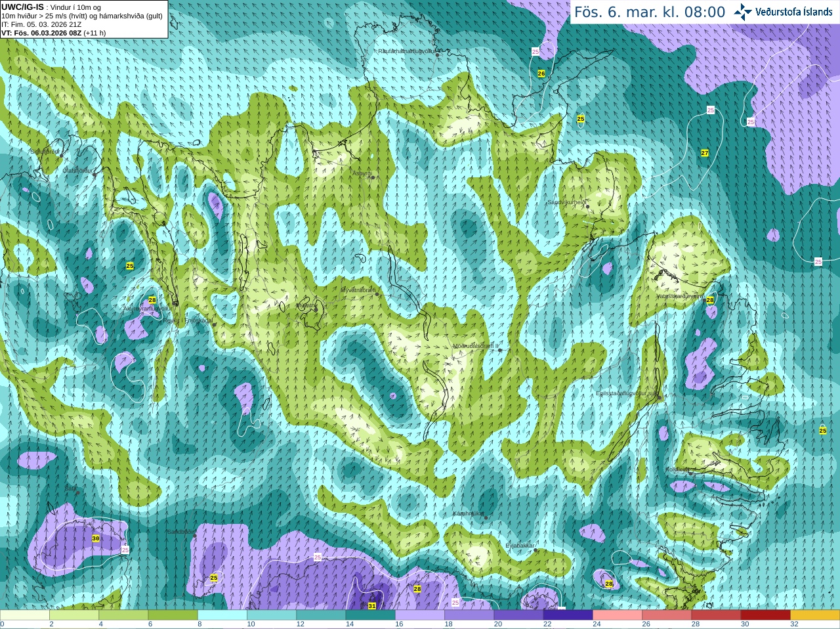The width and height of the screenshot is (840, 629).
Task: Click white 25 label beside yellow 30
Action: click(x=125, y=550)
